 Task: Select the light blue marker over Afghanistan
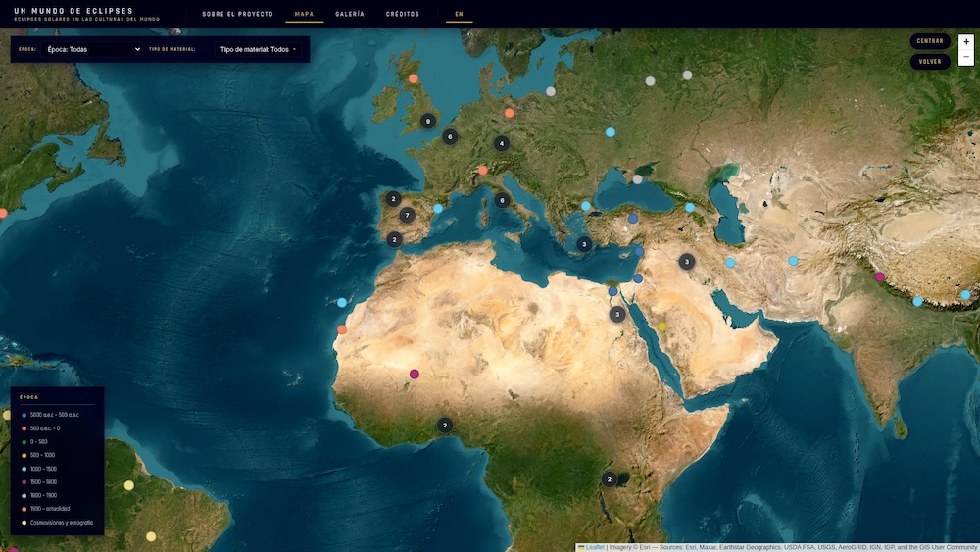click(793, 261)
